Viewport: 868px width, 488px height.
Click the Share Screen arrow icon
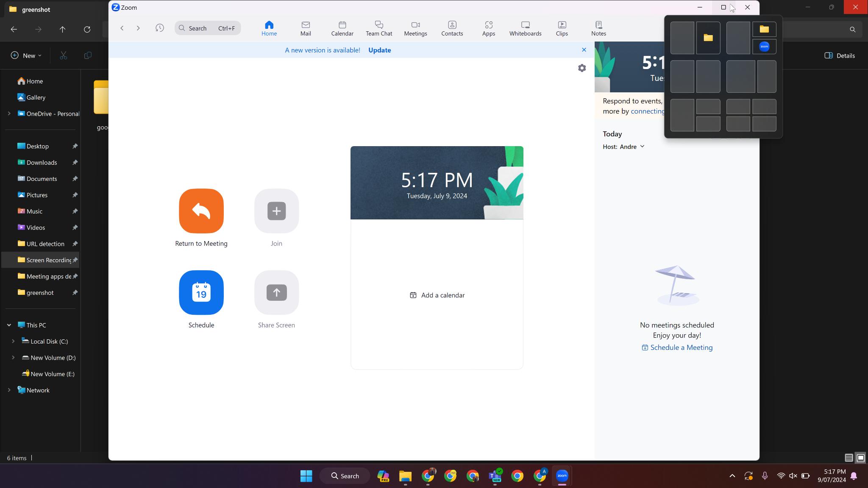pos(276,292)
